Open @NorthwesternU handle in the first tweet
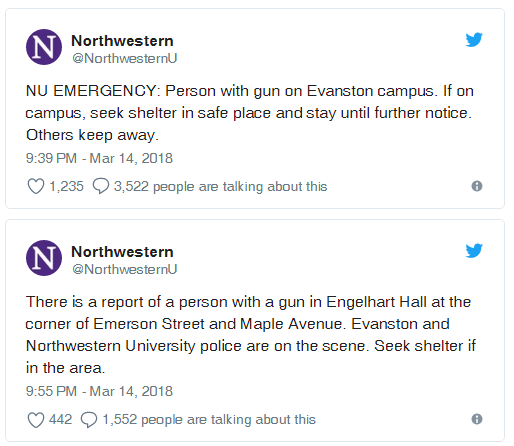This screenshot has height=446, width=514. tap(125, 58)
